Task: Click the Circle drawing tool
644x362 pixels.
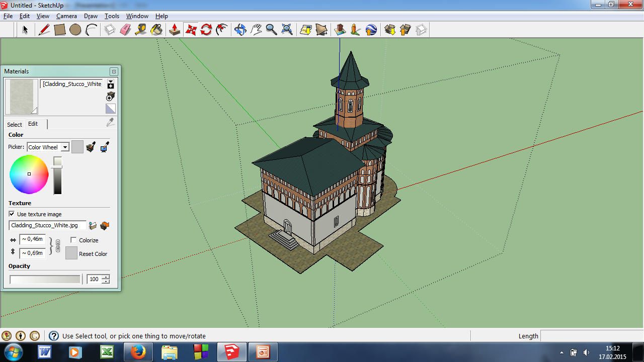Action: click(75, 30)
